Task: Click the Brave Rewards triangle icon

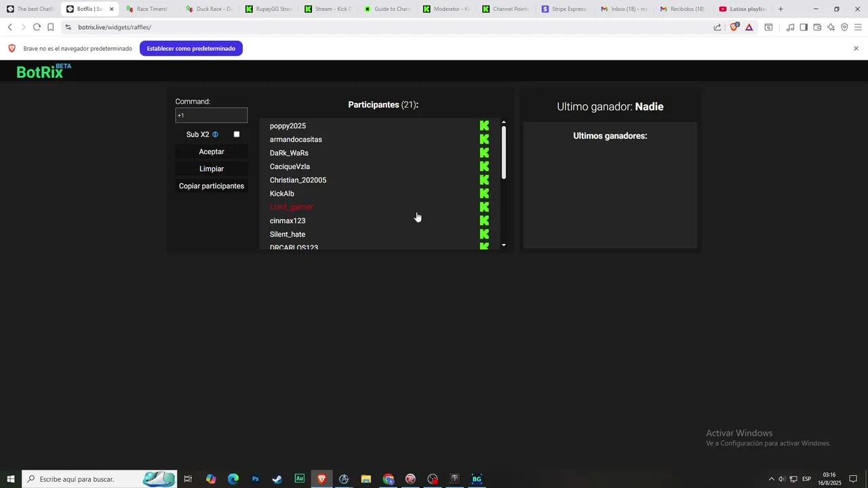Action: coord(749,27)
